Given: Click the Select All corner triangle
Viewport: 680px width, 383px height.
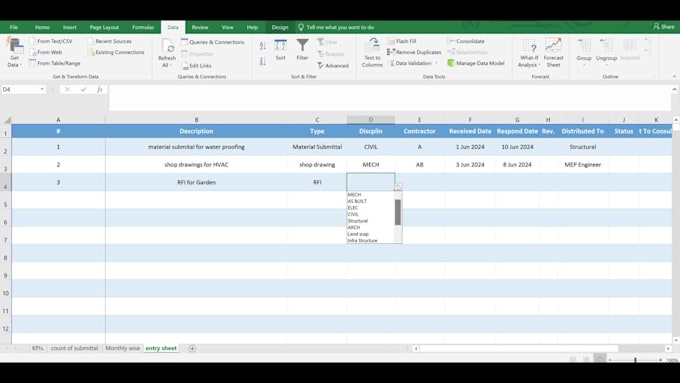Looking at the screenshot, I should pos(7,120).
